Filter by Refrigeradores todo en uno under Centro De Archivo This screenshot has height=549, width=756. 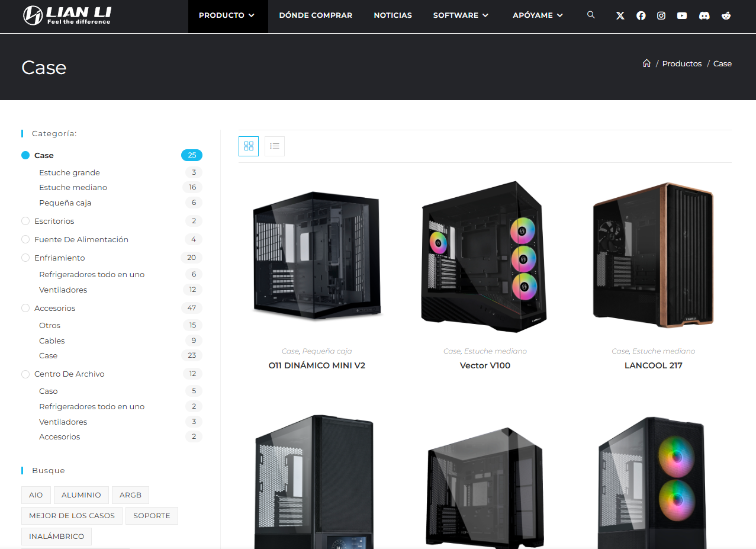point(92,406)
